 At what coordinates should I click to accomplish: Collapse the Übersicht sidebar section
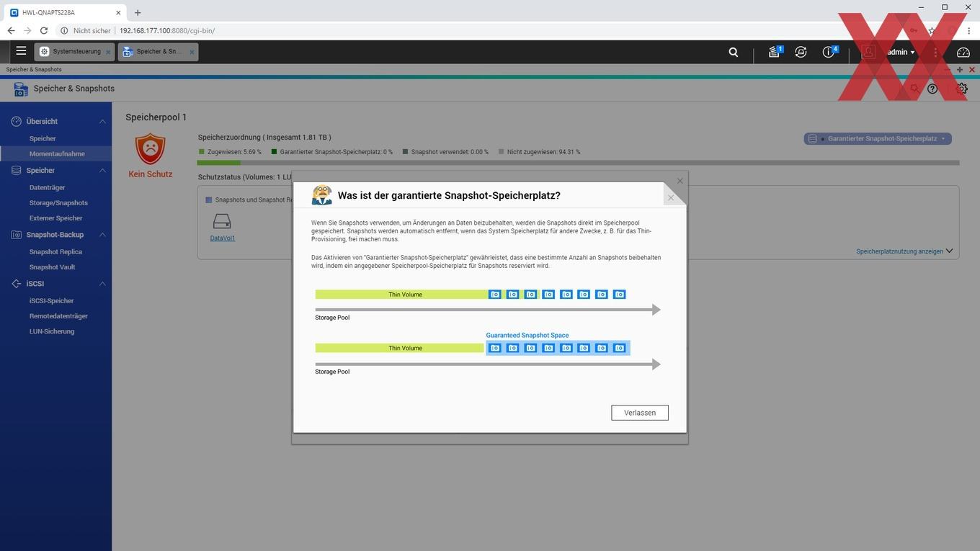click(102, 122)
